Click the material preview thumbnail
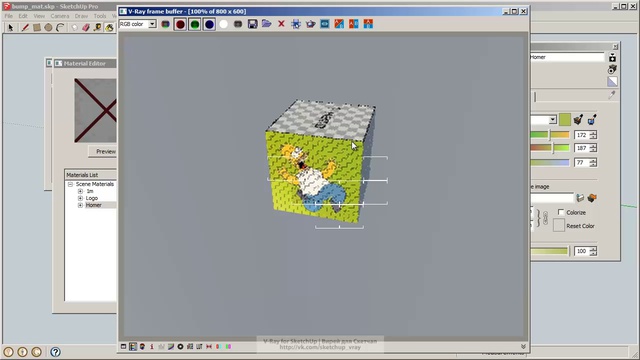 (96, 111)
